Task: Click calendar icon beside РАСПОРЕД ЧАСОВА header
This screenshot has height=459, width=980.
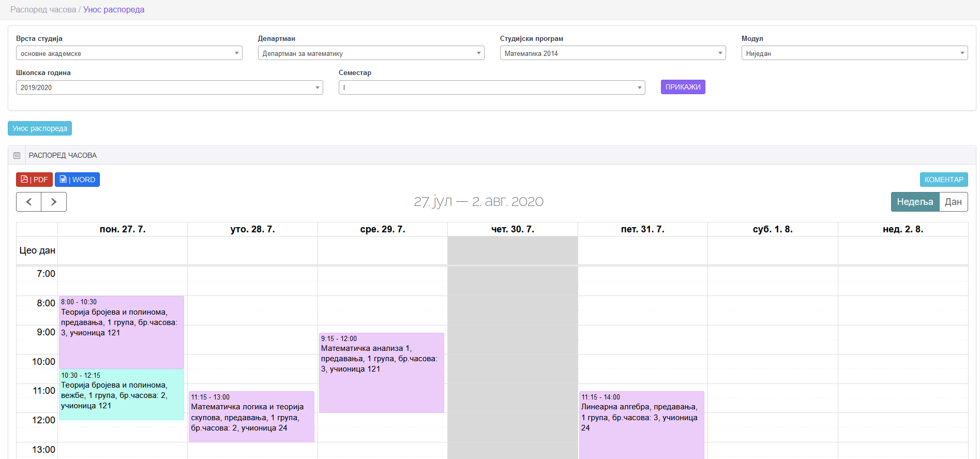Action: 17,155
